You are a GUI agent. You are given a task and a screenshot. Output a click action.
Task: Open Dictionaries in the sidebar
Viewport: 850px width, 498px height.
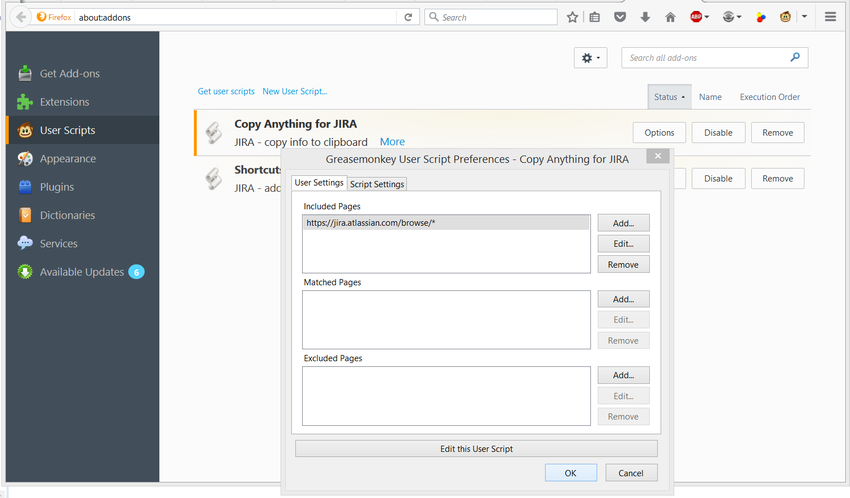click(83, 215)
